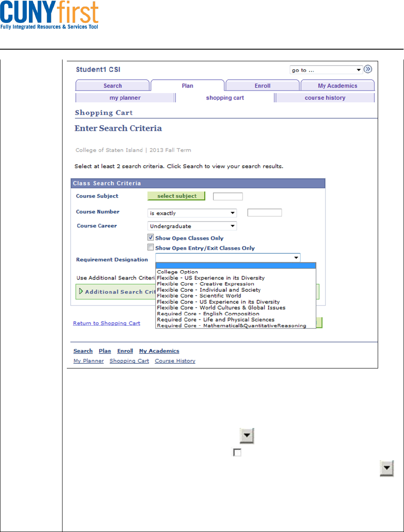
Task: Select Required Core - Life and Physical Sciences
Action: (236, 320)
